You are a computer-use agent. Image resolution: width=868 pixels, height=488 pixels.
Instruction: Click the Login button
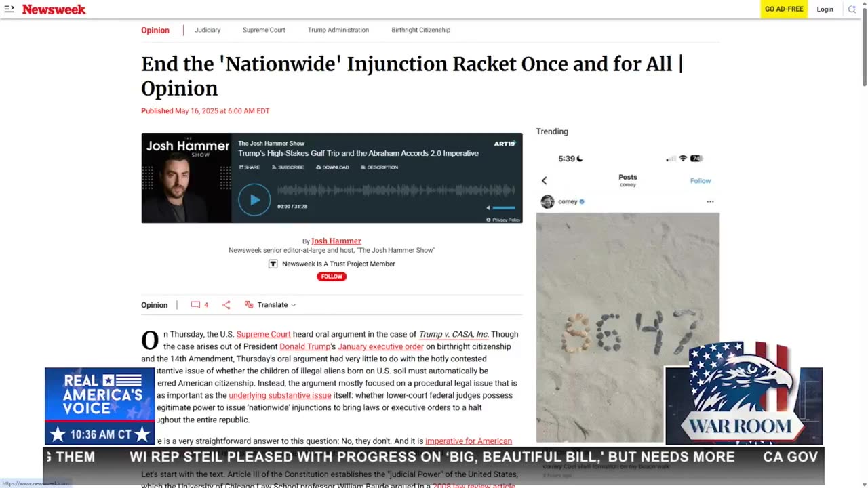coord(825,9)
